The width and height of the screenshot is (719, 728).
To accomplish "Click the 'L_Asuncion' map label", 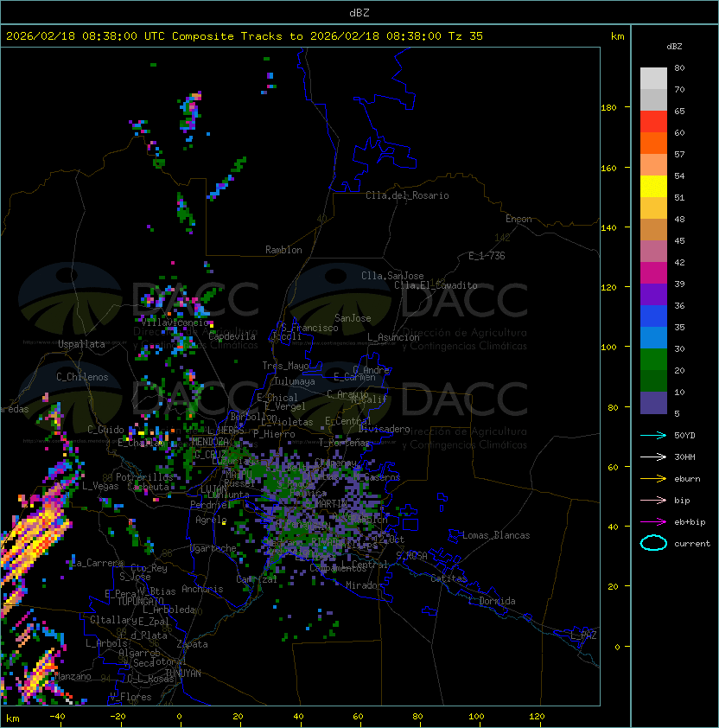I will (x=393, y=337).
